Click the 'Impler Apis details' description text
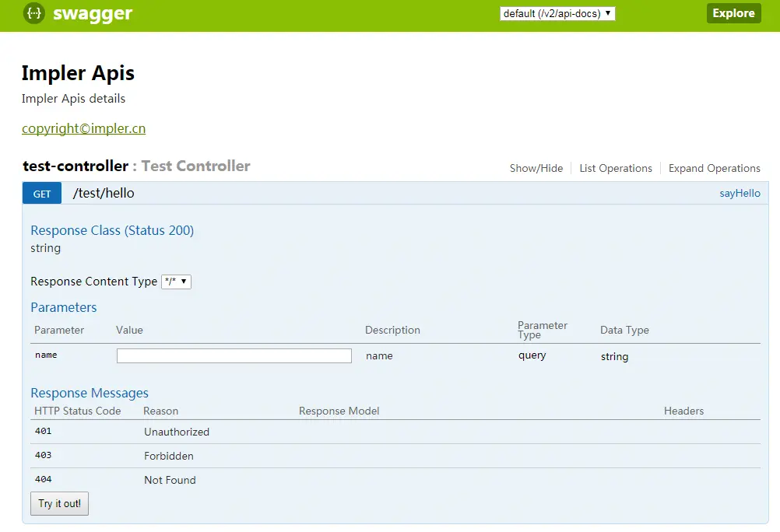780x532 pixels. (x=73, y=99)
